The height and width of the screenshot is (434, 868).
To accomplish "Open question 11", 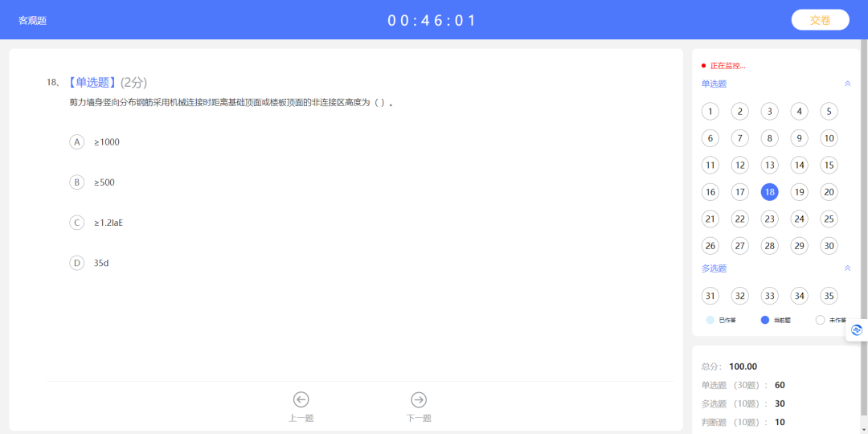I will [710, 165].
